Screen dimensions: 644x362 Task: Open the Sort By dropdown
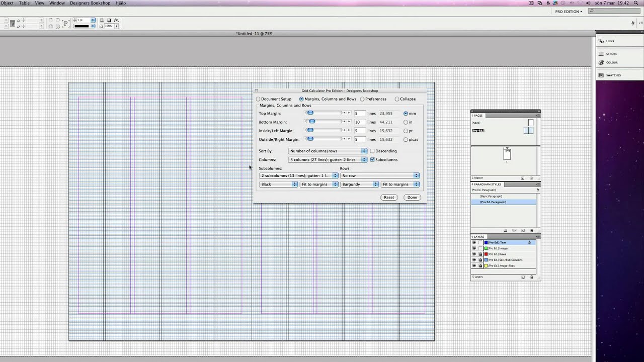328,151
